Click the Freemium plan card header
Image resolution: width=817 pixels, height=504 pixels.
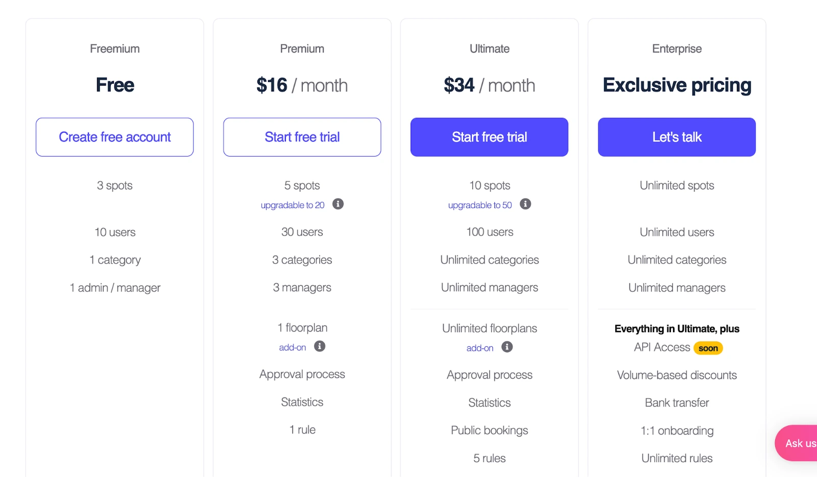coord(114,48)
